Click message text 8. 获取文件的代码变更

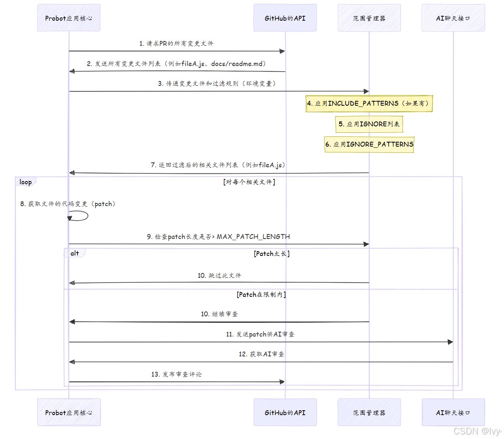pyautogui.click(x=68, y=204)
